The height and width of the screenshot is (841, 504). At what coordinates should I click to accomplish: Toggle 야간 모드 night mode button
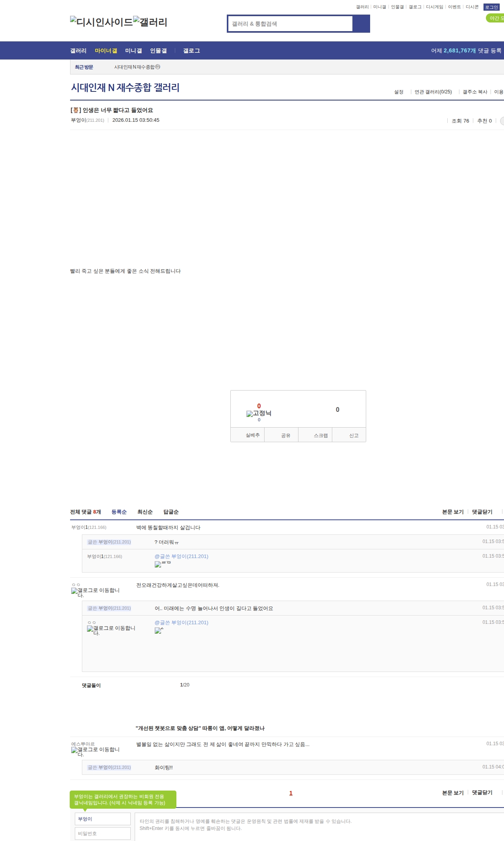(495, 18)
